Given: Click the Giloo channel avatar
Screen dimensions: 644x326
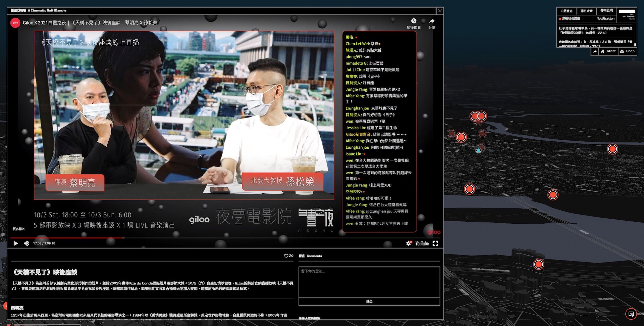Looking at the screenshot, I should pyautogui.click(x=15, y=23).
